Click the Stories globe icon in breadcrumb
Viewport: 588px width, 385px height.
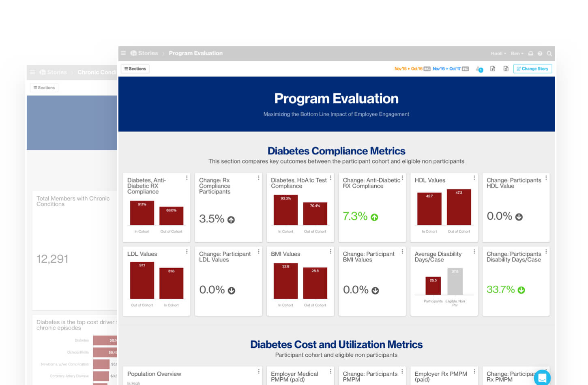[x=133, y=53]
